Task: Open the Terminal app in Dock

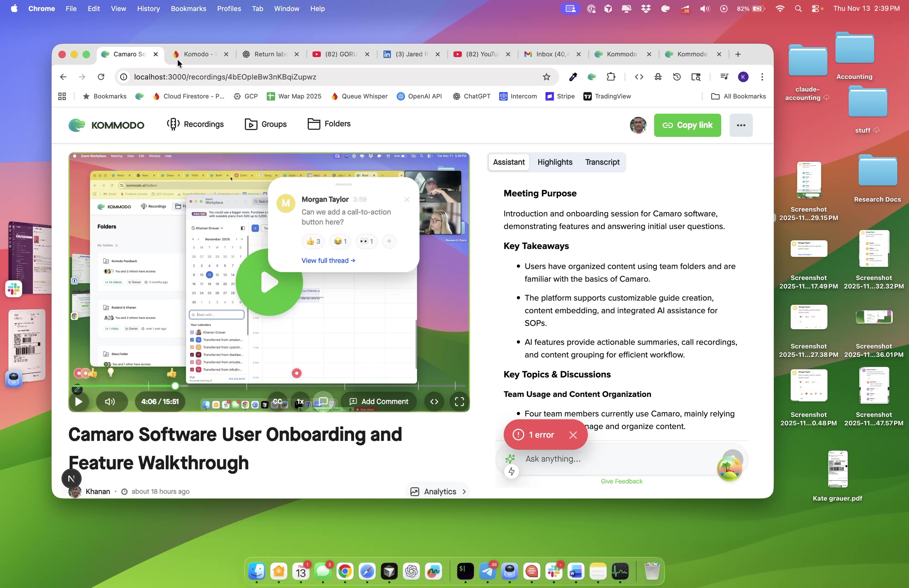Action: click(x=466, y=571)
